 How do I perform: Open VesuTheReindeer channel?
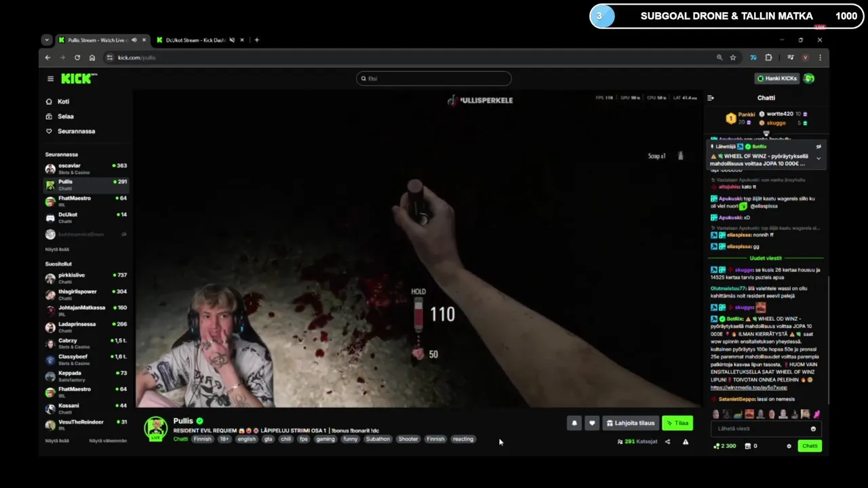click(86, 425)
